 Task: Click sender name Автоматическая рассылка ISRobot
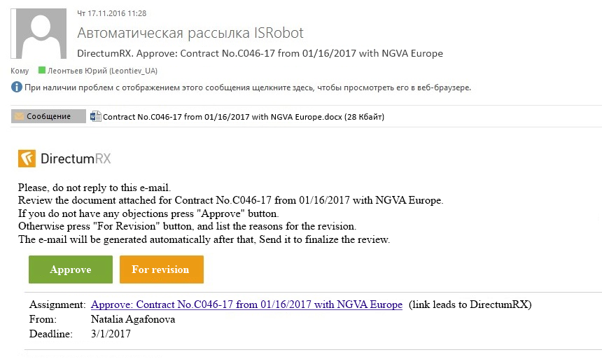(x=190, y=33)
